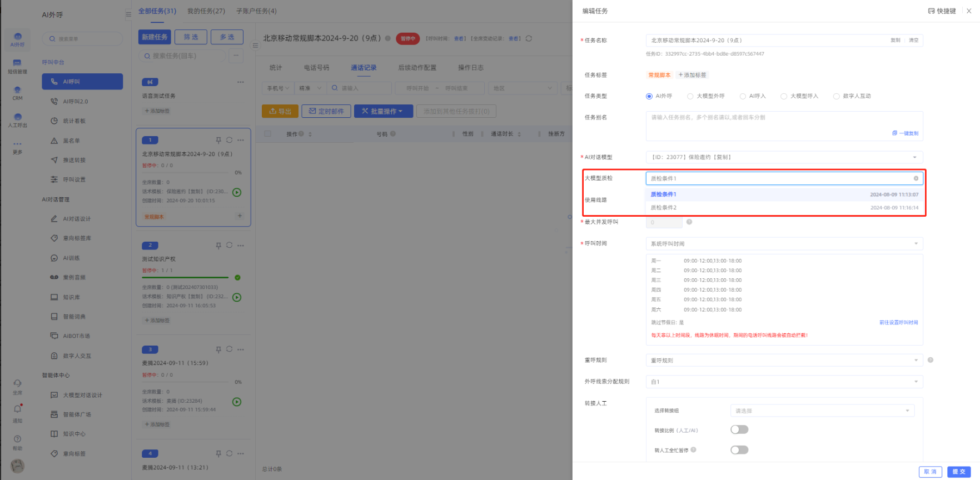Open 短信管理 in the left icon rail
Viewport: 980px width, 480px height.
tap(17, 66)
